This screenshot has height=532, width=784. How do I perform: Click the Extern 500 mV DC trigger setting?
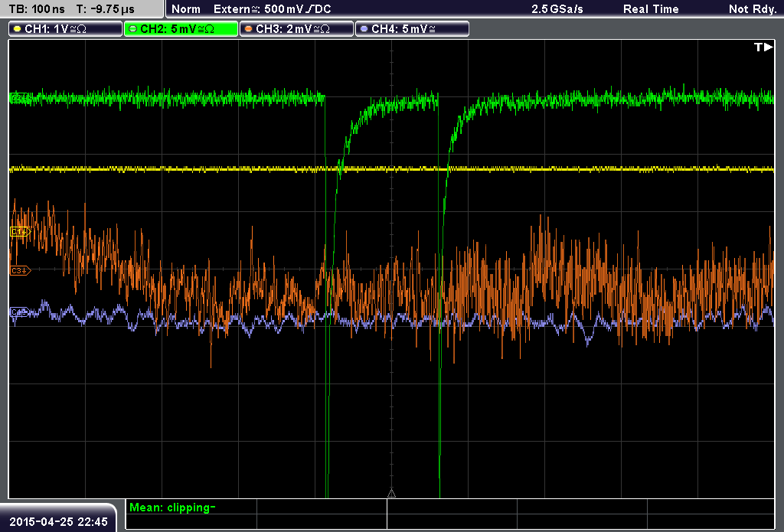[272, 9]
